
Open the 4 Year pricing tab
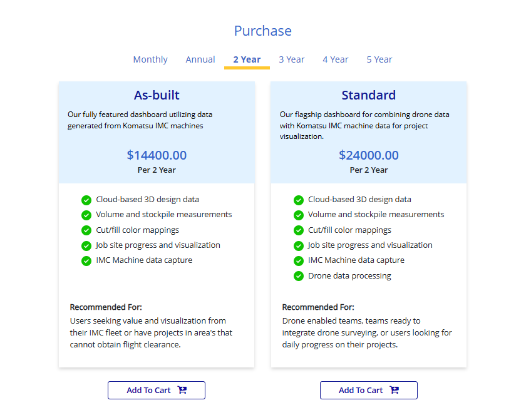point(336,59)
